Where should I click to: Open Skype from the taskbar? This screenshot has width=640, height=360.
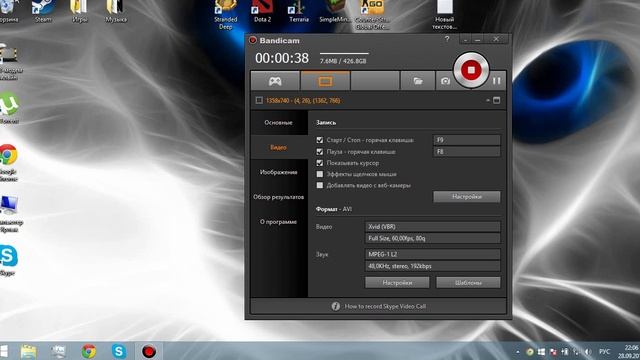coord(119,351)
